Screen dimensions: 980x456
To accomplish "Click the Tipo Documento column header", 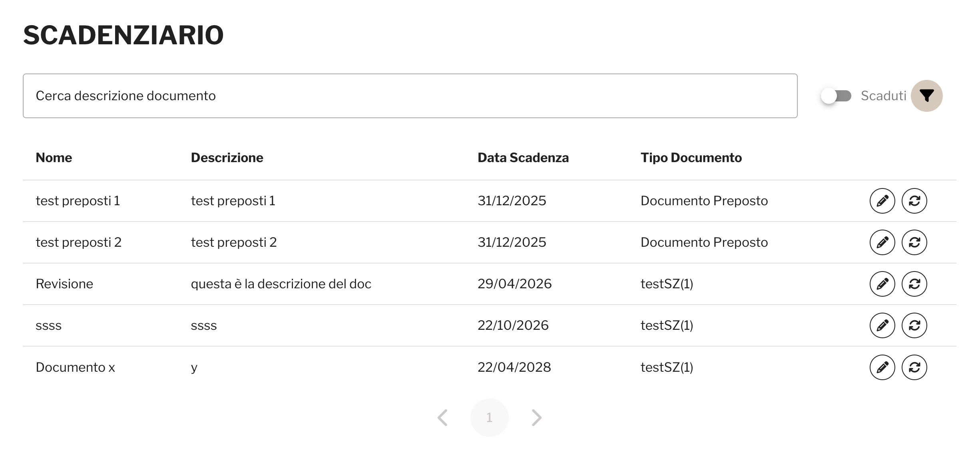I will [691, 158].
